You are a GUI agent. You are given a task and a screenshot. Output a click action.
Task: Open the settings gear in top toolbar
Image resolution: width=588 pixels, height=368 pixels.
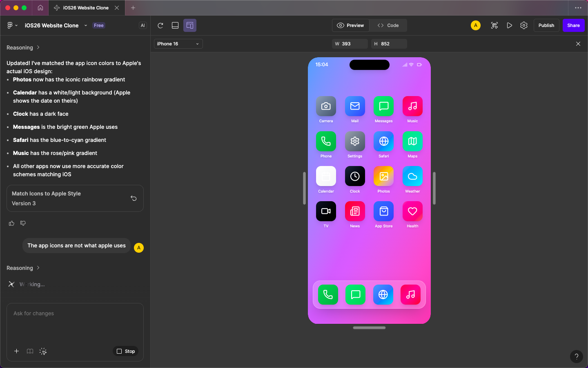tap(524, 25)
